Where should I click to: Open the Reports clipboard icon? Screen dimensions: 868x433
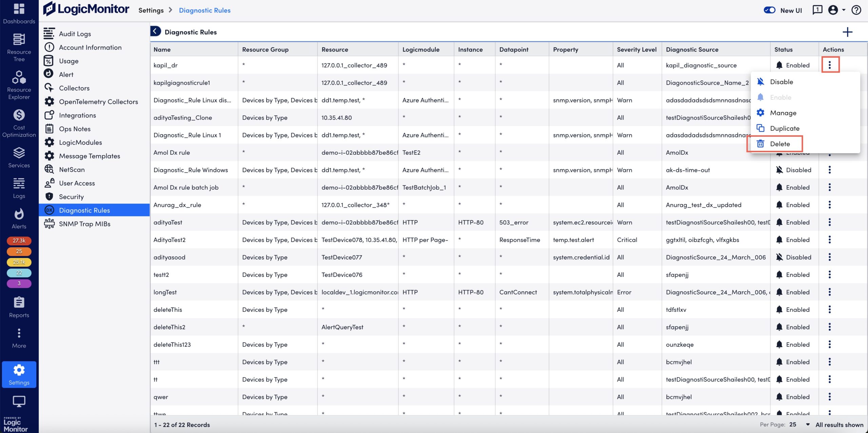(x=19, y=303)
